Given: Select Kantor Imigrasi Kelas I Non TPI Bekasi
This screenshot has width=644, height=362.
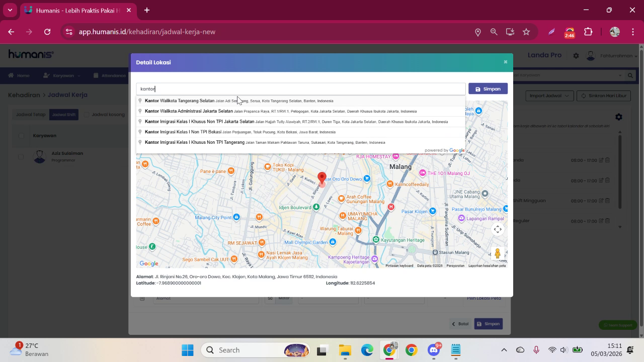Looking at the screenshot, I should [x=301, y=132].
